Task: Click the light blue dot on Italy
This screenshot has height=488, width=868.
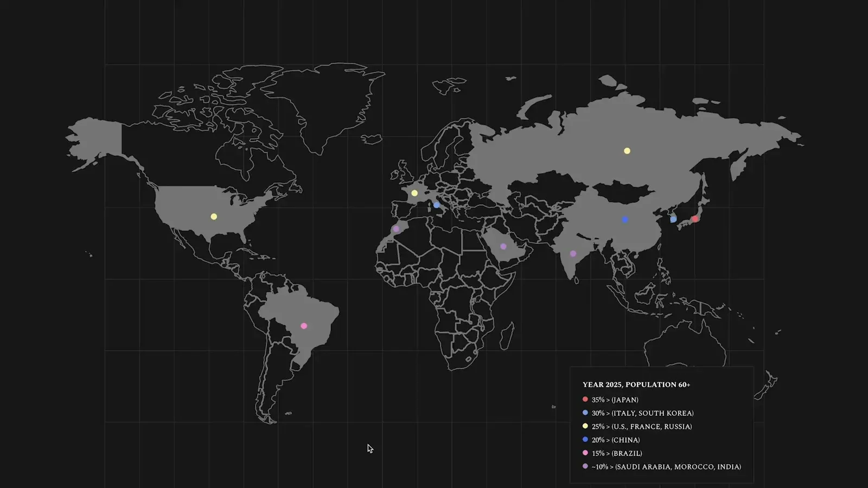Action: click(437, 205)
